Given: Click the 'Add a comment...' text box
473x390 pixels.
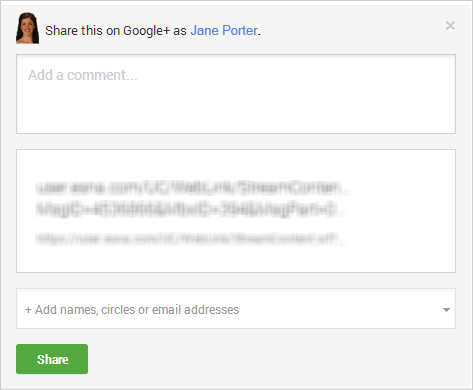Looking at the screenshot, I should tap(236, 94).
